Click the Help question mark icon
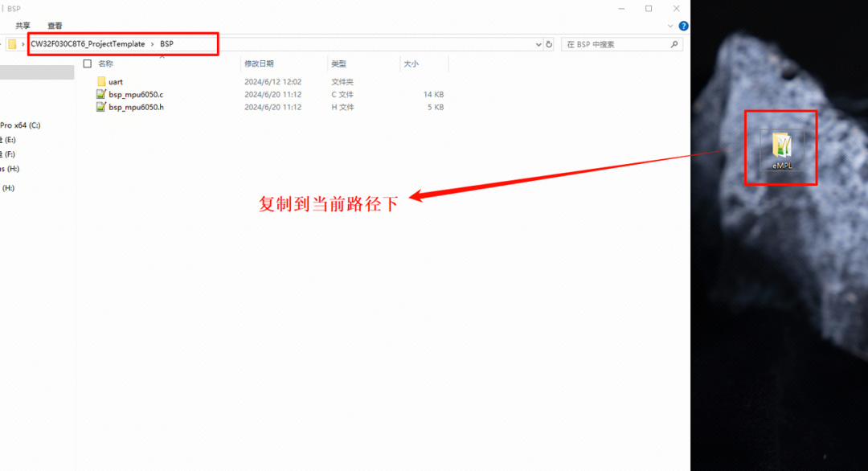This screenshot has width=868, height=471. click(x=682, y=25)
